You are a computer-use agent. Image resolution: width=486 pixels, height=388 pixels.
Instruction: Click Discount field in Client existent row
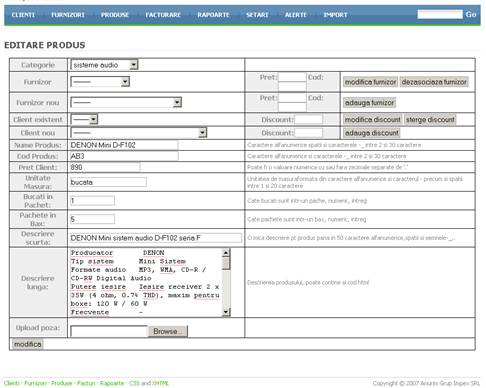point(309,119)
